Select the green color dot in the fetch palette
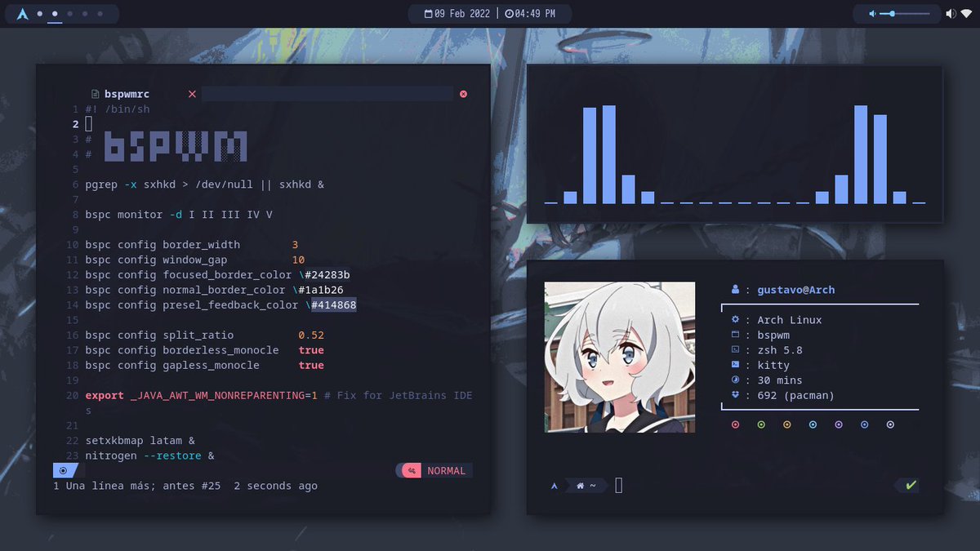 click(x=761, y=424)
